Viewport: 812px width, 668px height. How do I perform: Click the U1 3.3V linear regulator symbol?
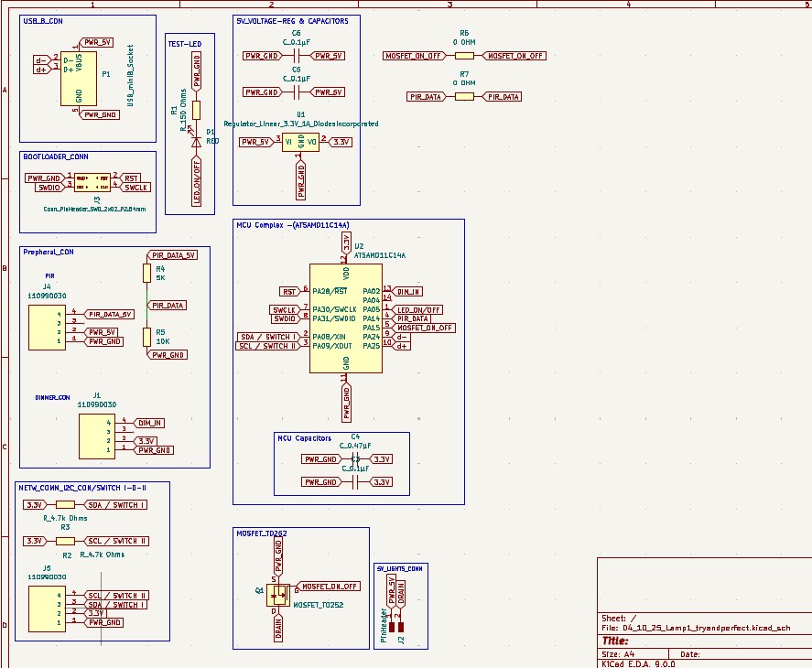point(300,142)
